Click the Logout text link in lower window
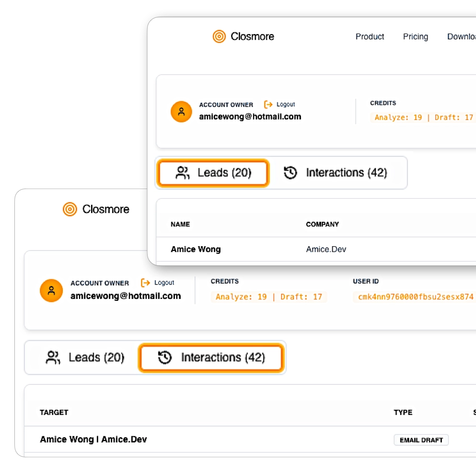The width and height of the screenshot is (476, 476). click(x=164, y=283)
